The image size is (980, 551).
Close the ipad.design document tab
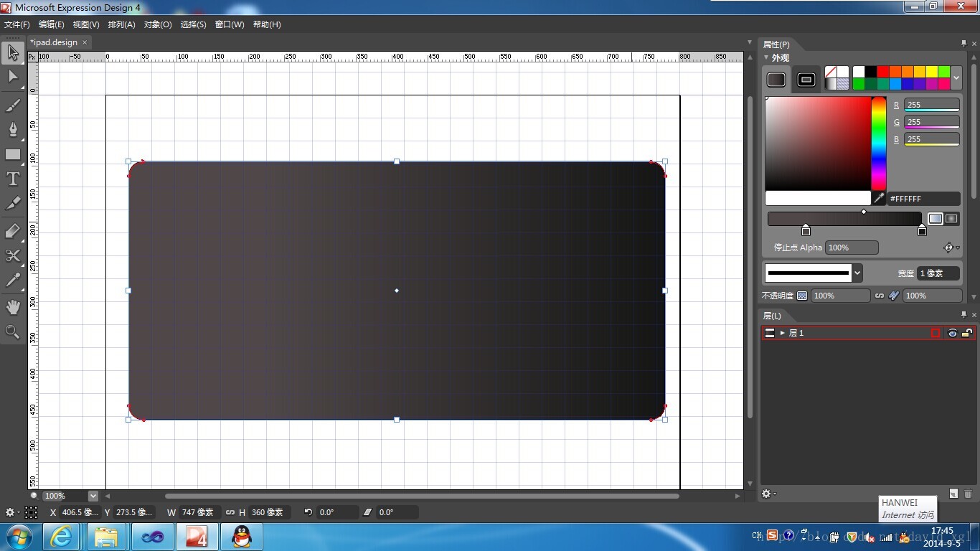point(85,42)
